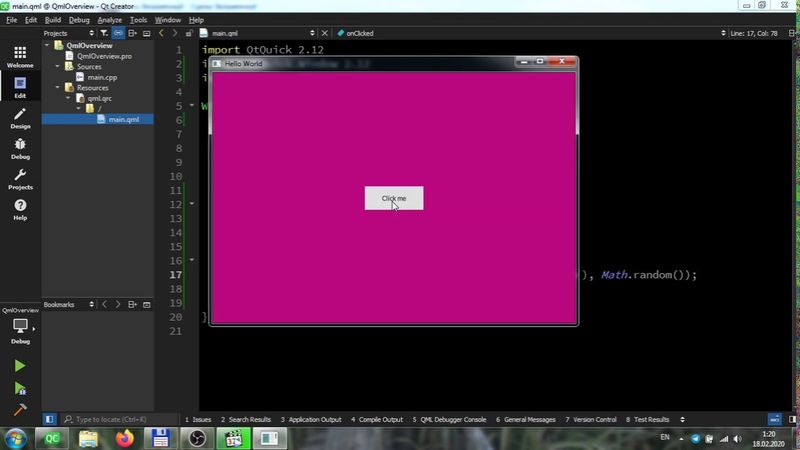Click the 'Click me' button in Hello World

[x=394, y=198]
